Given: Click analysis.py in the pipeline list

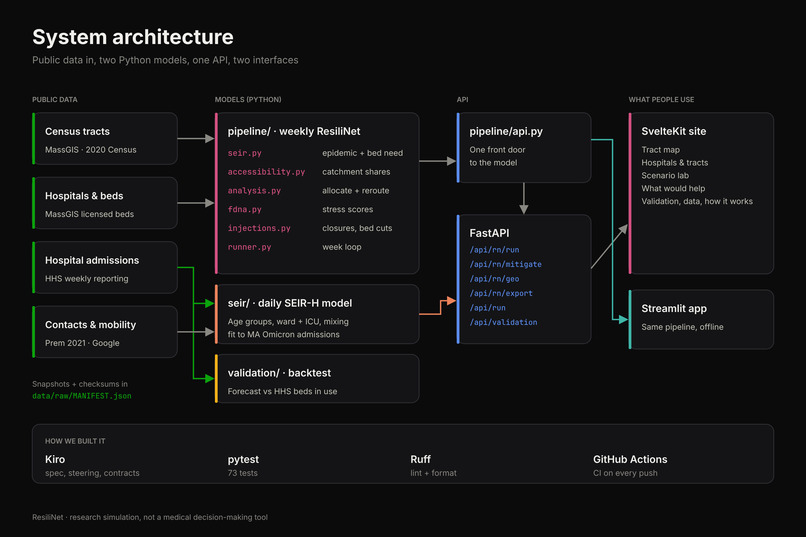Looking at the screenshot, I should coord(254,191).
